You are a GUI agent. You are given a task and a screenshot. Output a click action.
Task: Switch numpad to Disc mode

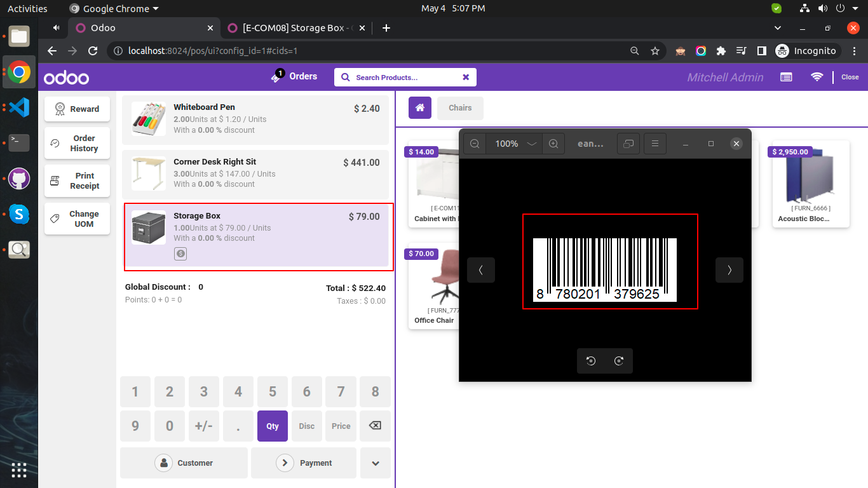pos(307,426)
